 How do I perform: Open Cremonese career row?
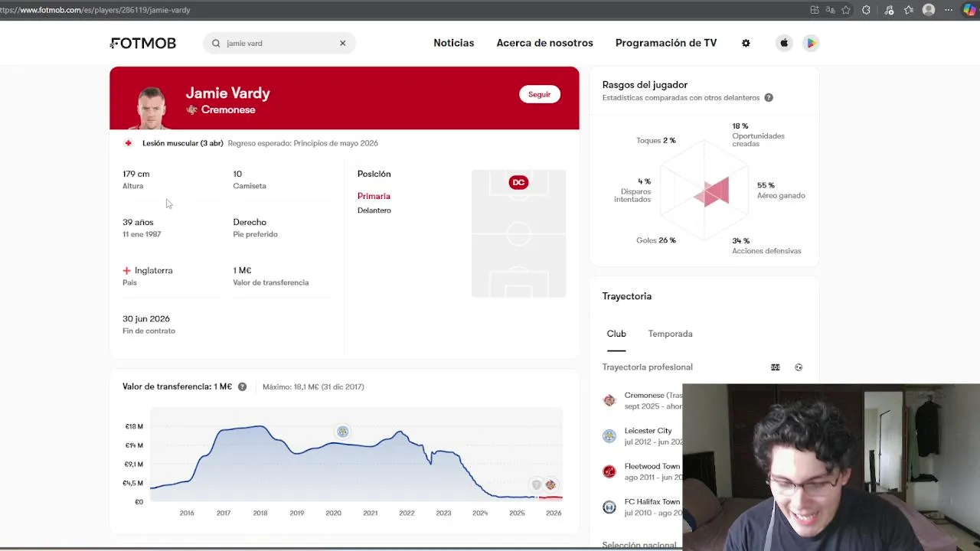pos(642,400)
